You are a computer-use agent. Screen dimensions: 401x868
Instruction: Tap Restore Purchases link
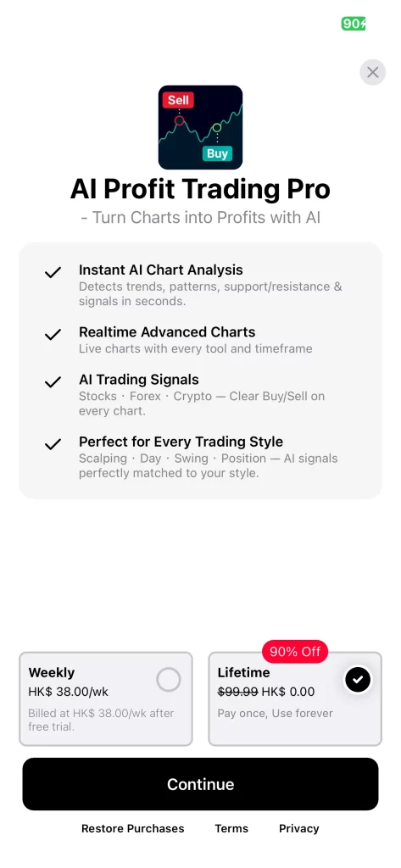(x=133, y=828)
